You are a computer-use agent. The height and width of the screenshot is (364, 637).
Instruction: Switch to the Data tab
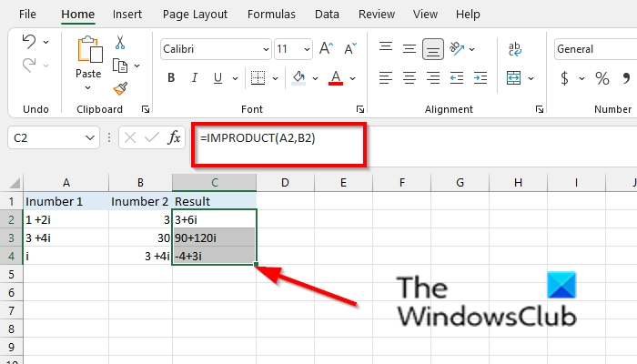click(x=327, y=15)
